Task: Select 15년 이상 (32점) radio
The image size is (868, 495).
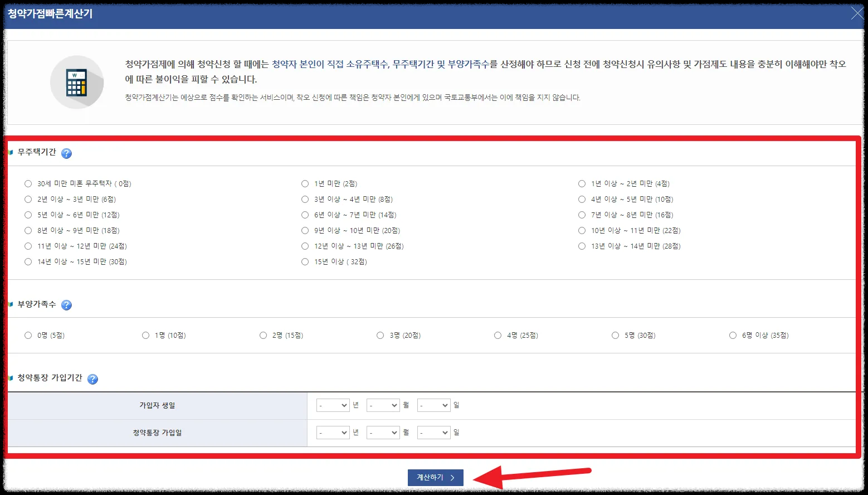Action: click(x=305, y=261)
